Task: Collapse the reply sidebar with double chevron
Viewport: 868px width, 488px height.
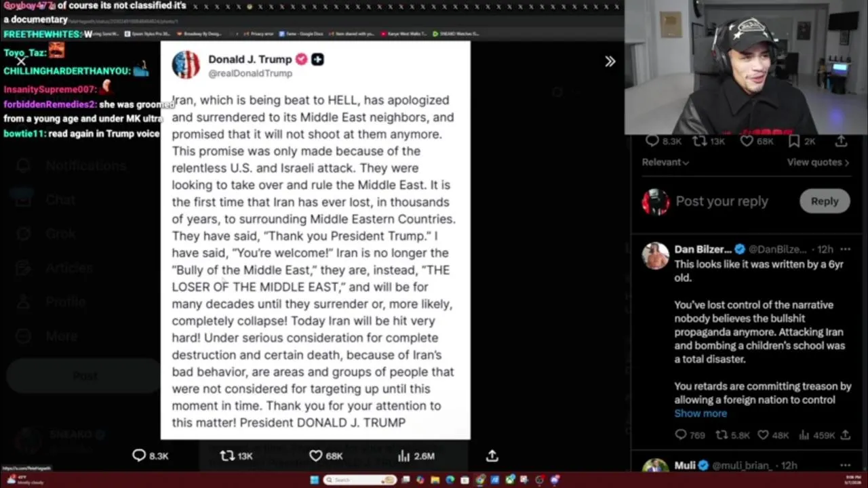Action: (610, 62)
